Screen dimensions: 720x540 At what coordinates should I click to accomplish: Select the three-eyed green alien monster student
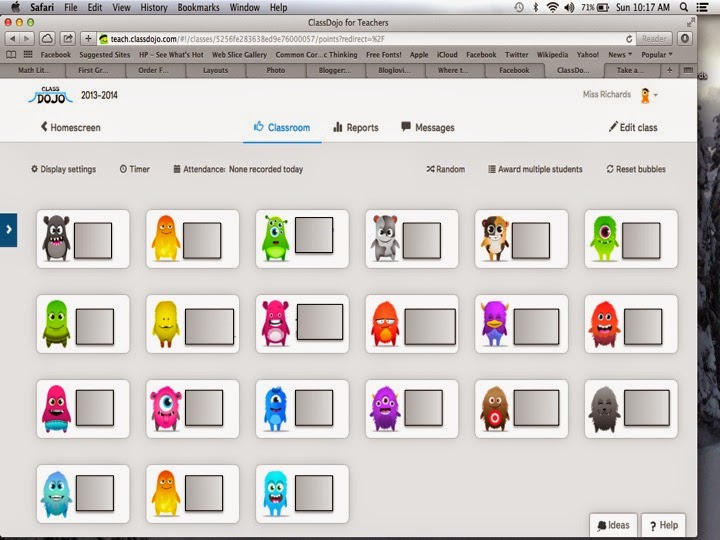coord(302,239)
